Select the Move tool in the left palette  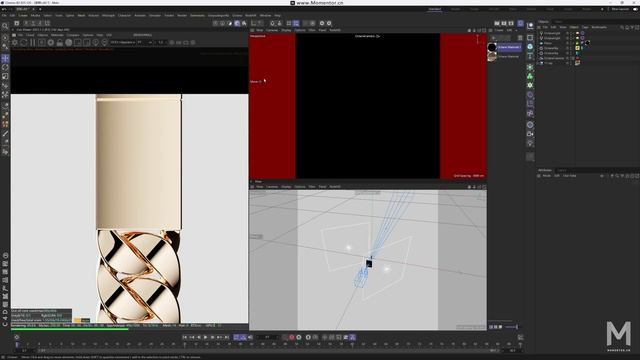5,58
